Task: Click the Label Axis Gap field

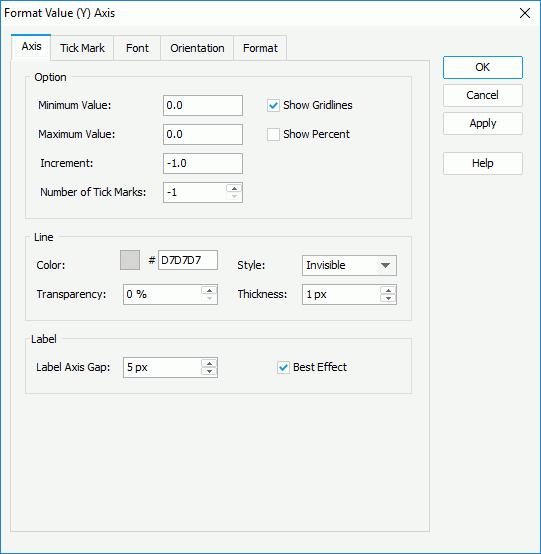Action: (x=163, y=367)
